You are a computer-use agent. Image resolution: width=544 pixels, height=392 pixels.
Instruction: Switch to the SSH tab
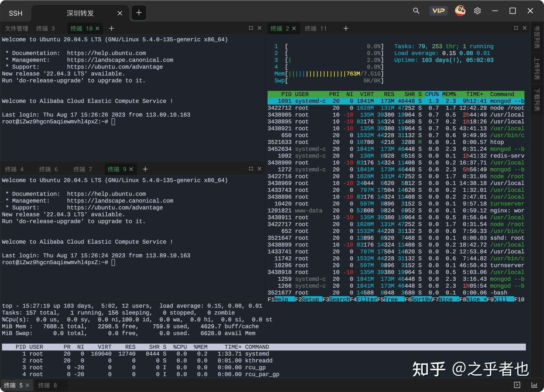tap(16, 13)
